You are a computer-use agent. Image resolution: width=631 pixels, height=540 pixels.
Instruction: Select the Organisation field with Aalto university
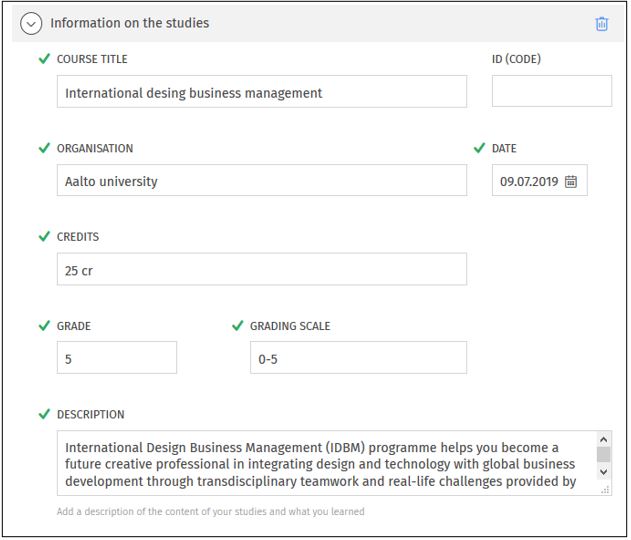coord(261,181)
